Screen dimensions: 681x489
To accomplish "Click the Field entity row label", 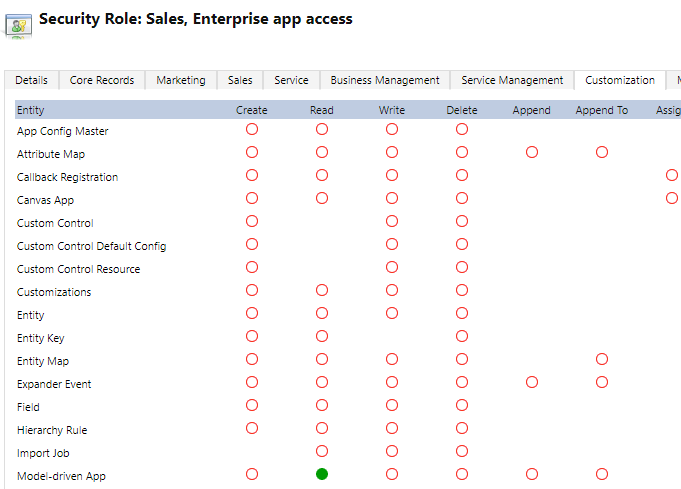I will coord(30,407).
